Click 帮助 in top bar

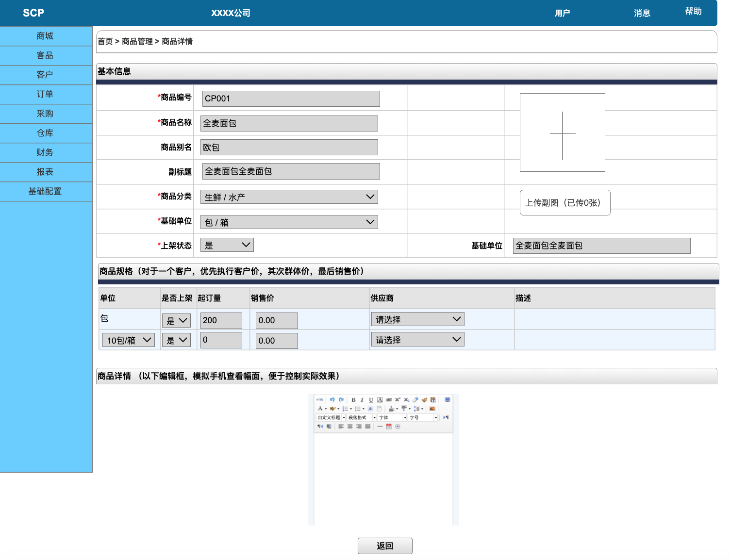(x=693, y=11)
